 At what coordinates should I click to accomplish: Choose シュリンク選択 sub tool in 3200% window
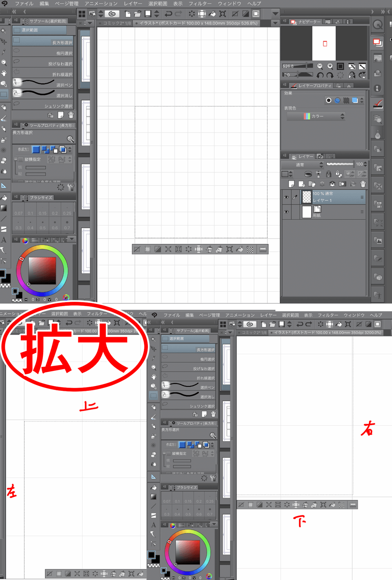(189, 406)
